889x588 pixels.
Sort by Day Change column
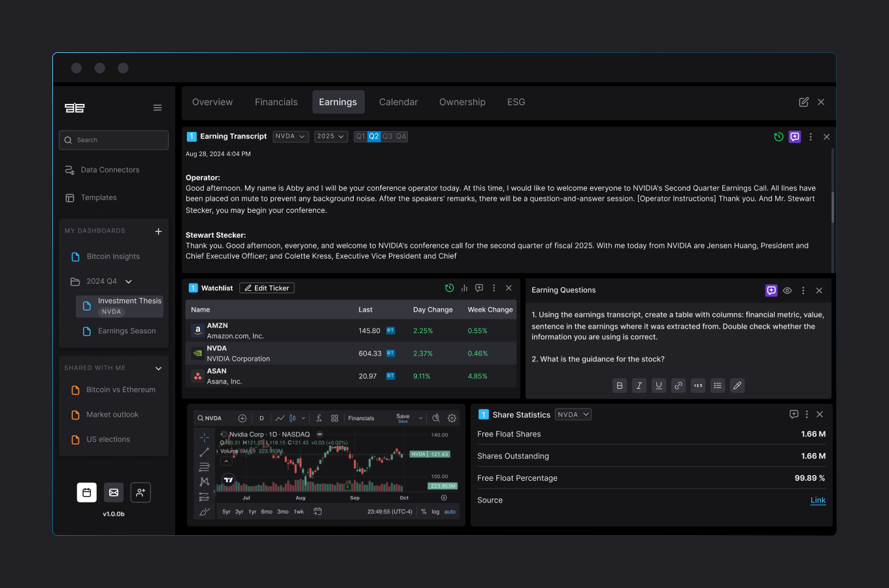pos(433,310)
